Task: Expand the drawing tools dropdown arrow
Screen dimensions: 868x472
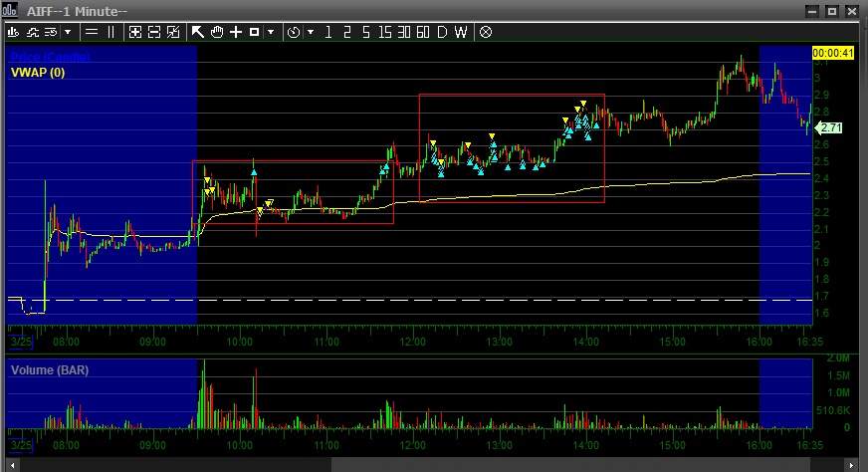Action: coord(271,32)
